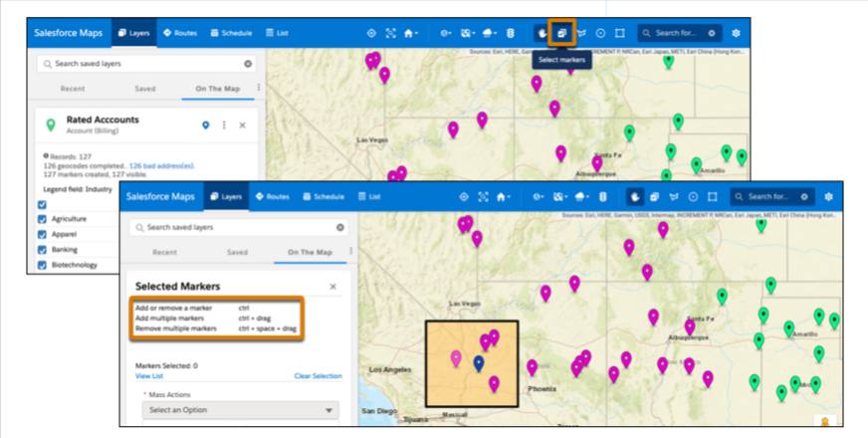The width and height of the screenshot is (868, 438).
Task: Open map type dropdown in front window toolbar
Action: [x=560, y=196]
